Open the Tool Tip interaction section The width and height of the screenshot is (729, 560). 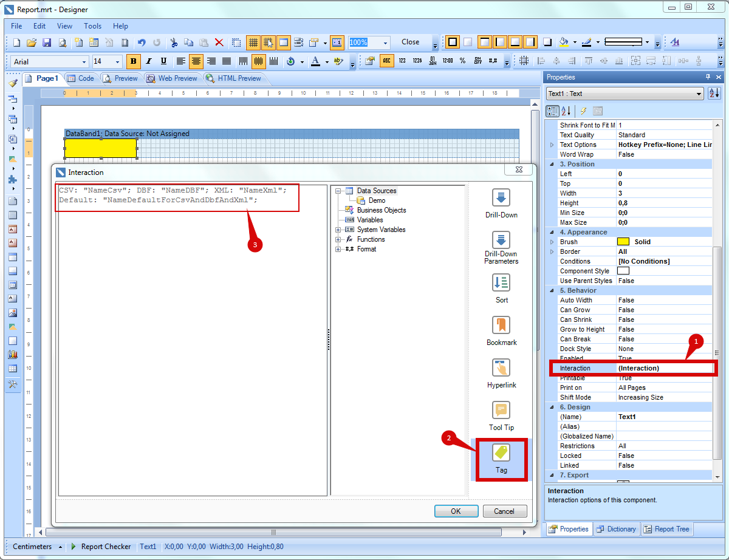tap(501, 415)
